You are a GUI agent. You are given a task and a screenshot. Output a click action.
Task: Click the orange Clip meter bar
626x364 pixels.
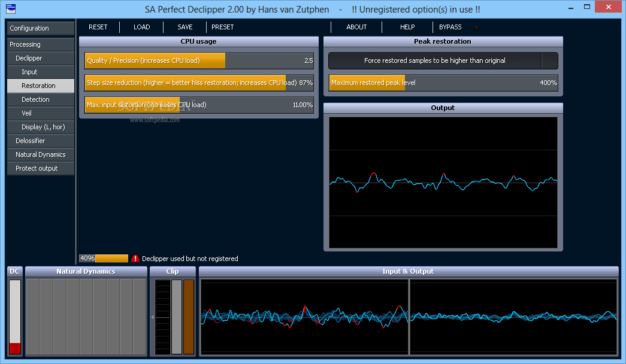click(x=189, y=317)
